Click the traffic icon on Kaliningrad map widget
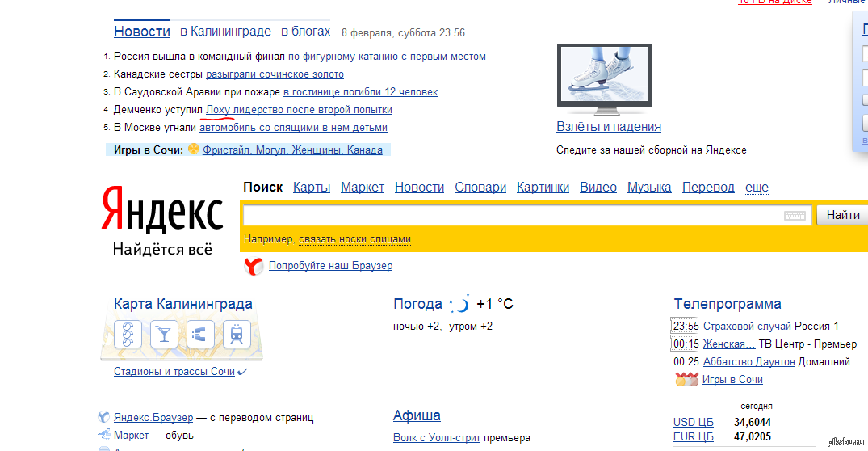This screenshot has width=868, height=451. tap(199, 334)
